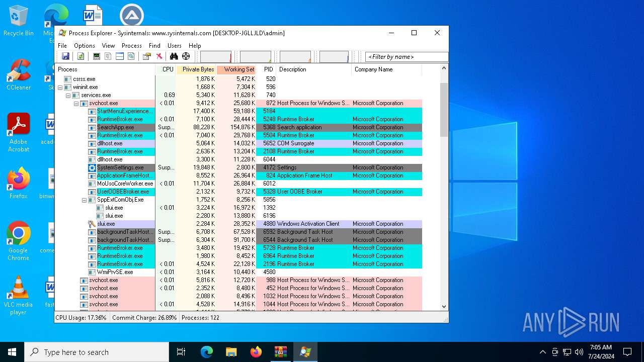
Task: Open the View menu
Action: pyautogui.click(x=108, y=46)
